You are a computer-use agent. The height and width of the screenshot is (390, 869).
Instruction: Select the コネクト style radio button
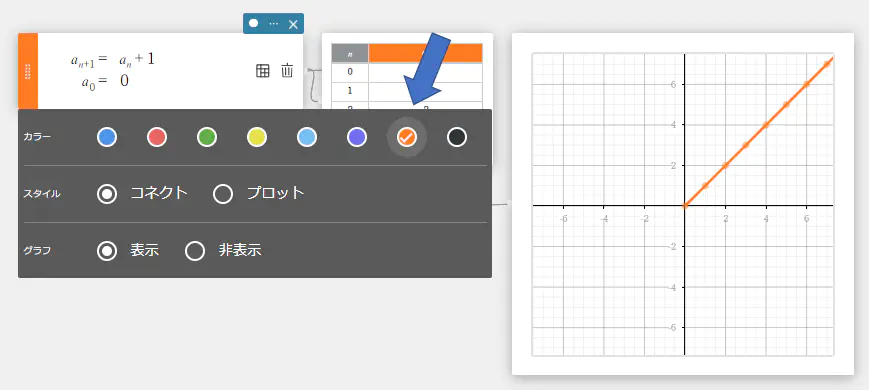pyautogui.click(x=107, y=194)
